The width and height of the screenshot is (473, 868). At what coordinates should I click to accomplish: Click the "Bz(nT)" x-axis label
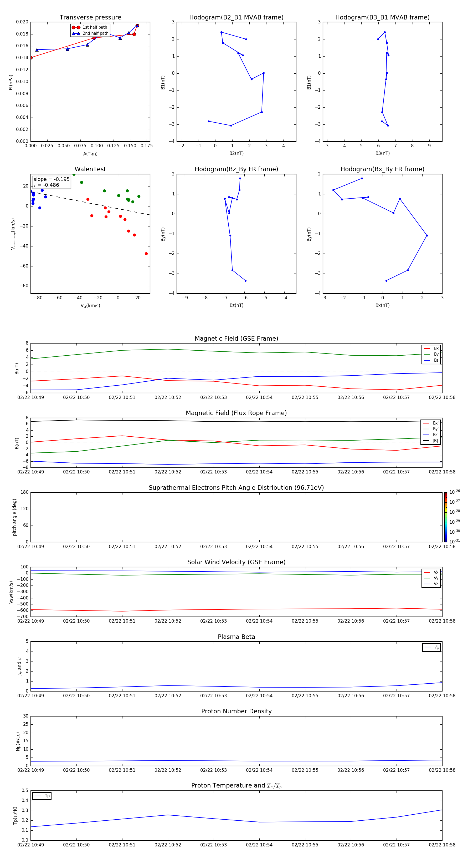point(236,305)
